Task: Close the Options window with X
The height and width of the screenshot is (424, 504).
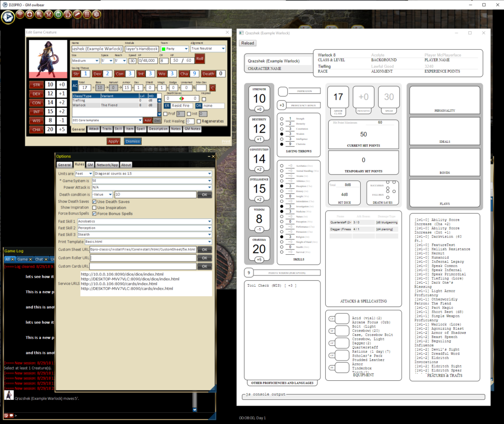Action: point(213,156)
